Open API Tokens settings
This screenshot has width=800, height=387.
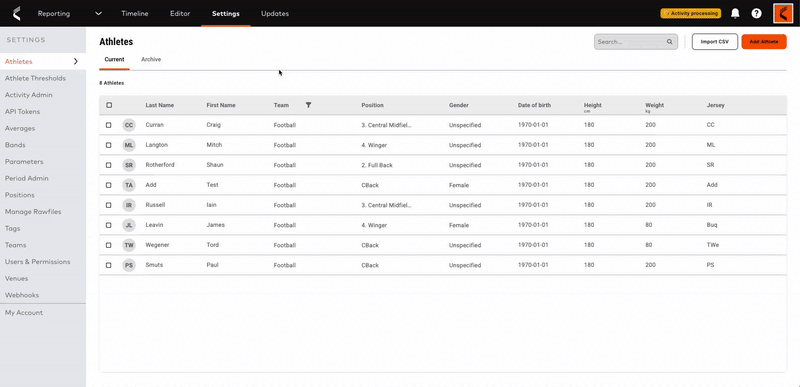pos(22,112)
